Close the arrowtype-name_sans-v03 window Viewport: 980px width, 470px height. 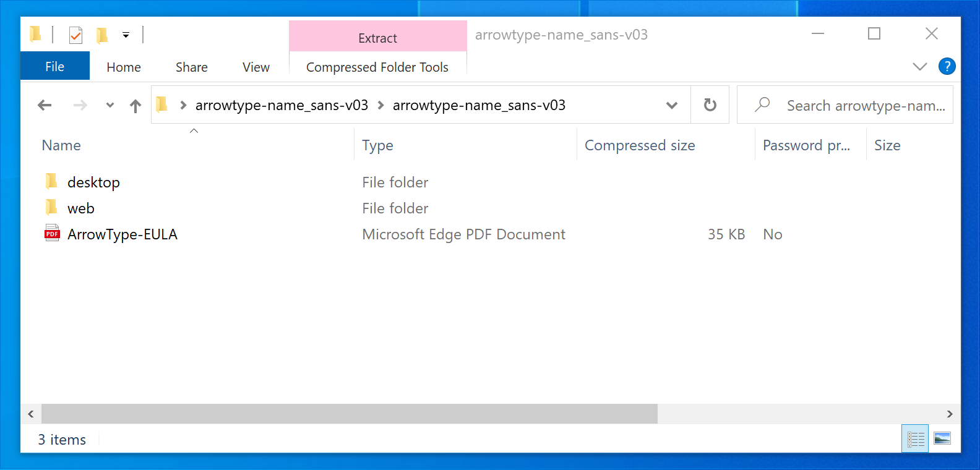coord(932,33)
